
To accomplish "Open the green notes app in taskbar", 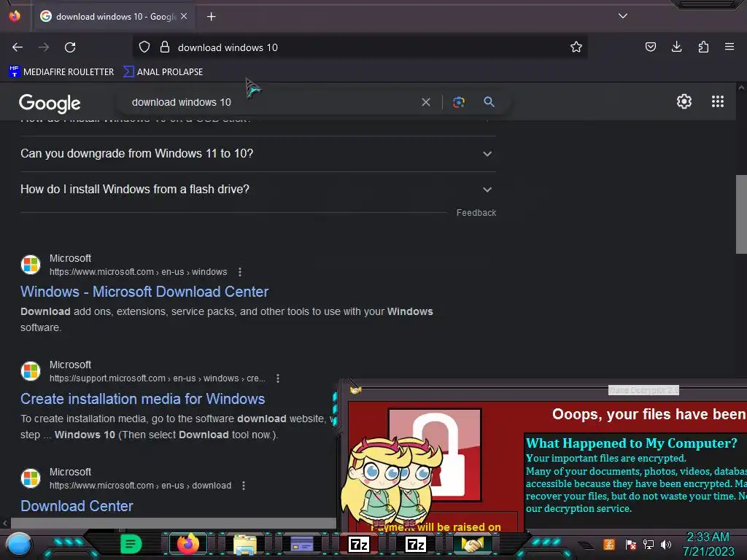I will [131, 544].
